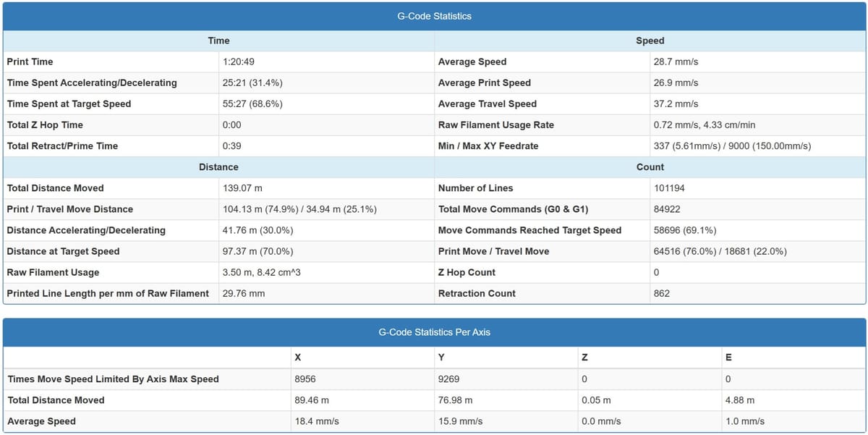Screen dimensions: 868x435
Task: Click the Y axis column header
Action: pos(441,358)
